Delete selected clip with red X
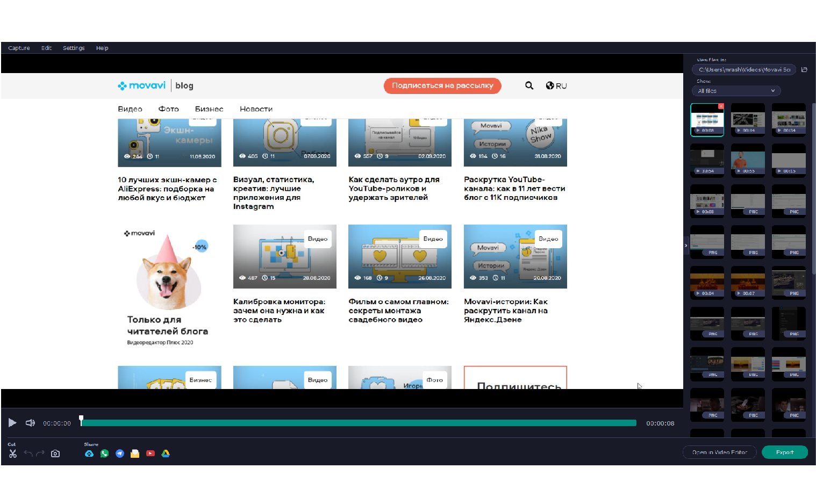816x504 pixels. click(721, 106)
